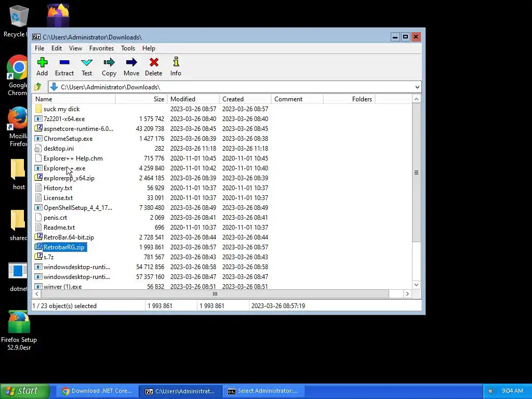
Task: Sort files by Name column header
Action: 74,99
